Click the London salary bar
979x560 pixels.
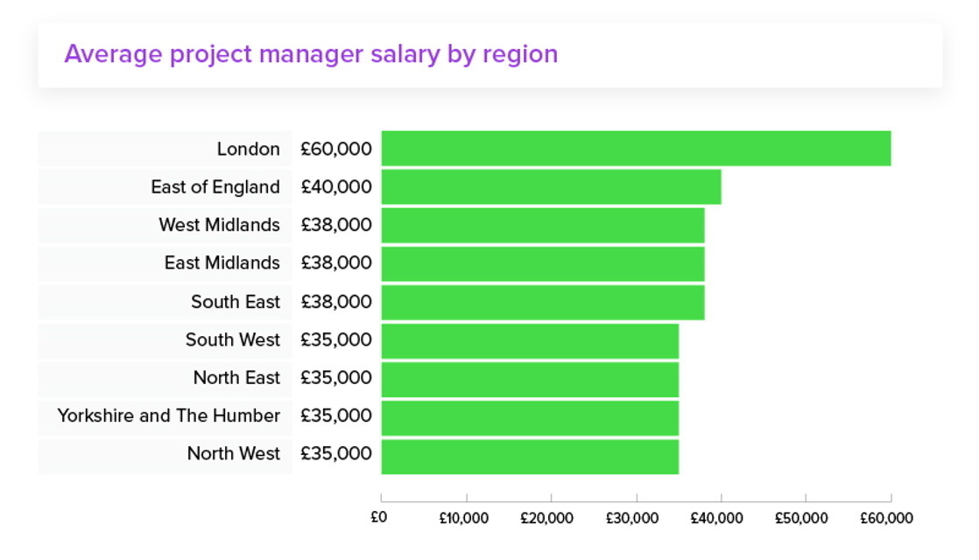click(x=636, y=149)
